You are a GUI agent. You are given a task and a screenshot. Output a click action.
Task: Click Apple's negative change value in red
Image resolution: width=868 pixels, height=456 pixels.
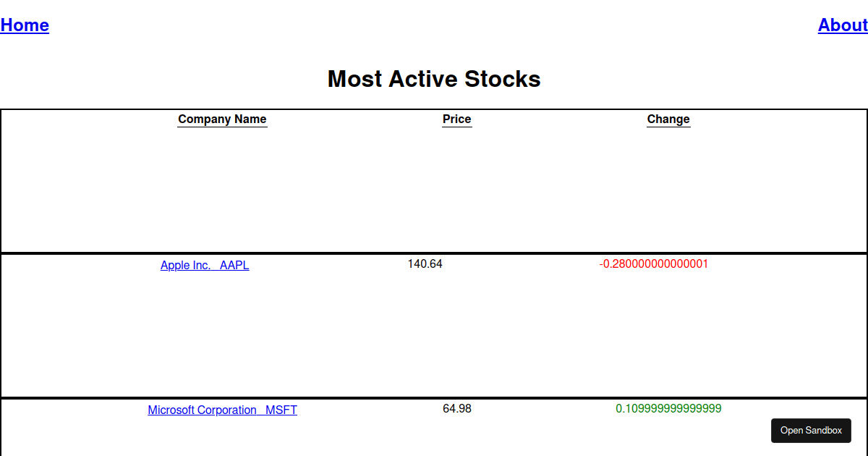654,263
